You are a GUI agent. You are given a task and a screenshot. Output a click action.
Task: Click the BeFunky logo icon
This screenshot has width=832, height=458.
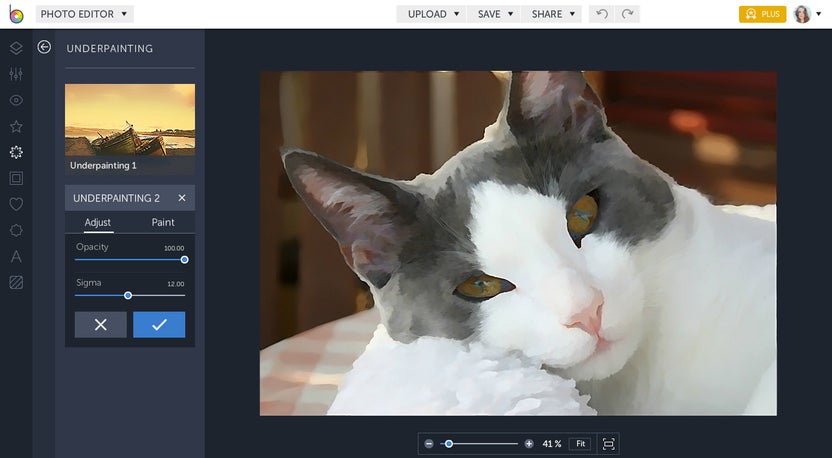16,14
